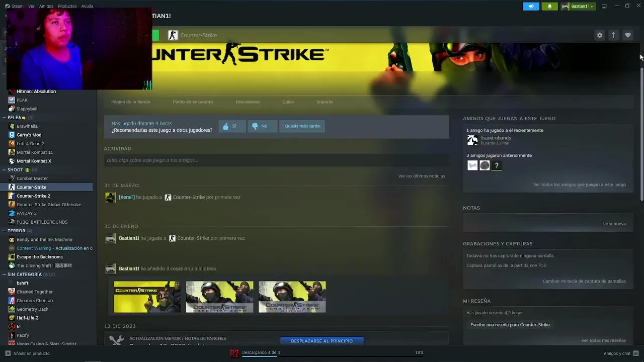The image size is (644, 362).
Task: Open the Soporte tab
Action: (x=325, y=102)
